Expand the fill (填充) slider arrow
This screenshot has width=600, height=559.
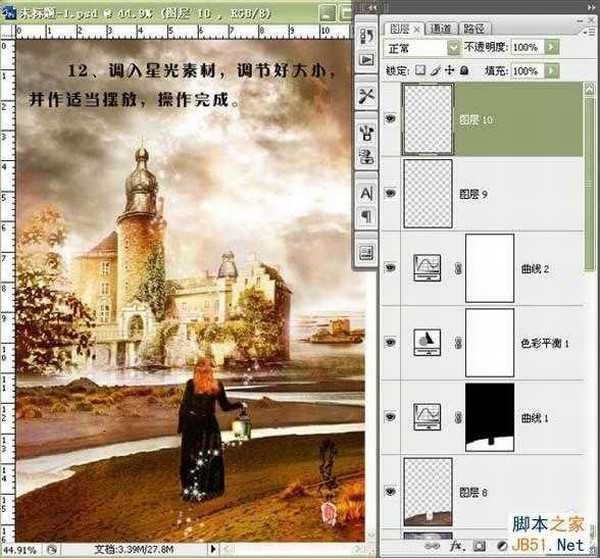(553, 71)
